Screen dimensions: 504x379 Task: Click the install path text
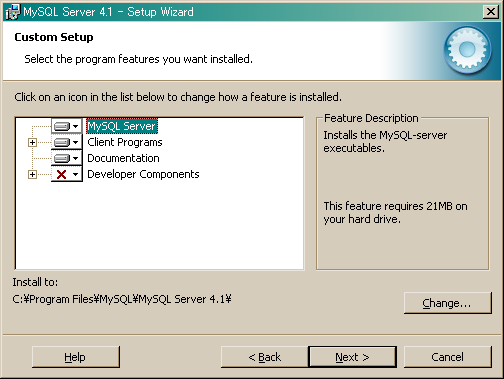point(122,299)
